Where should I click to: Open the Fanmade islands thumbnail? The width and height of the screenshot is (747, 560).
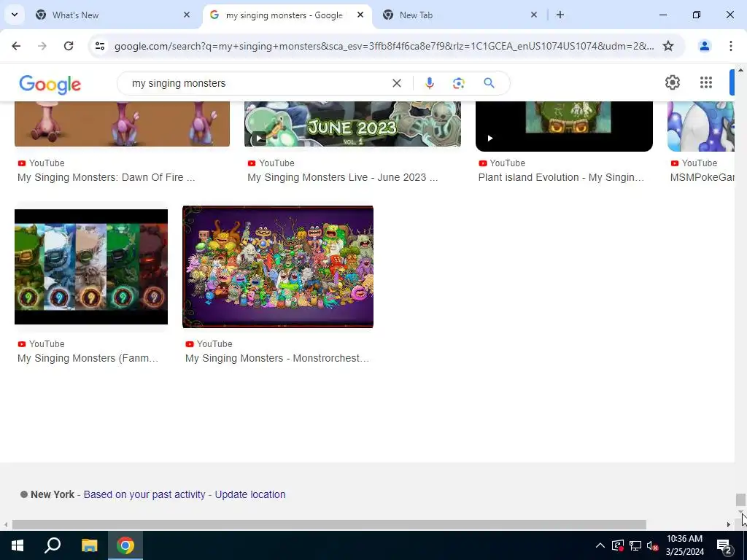coord(91,267)
